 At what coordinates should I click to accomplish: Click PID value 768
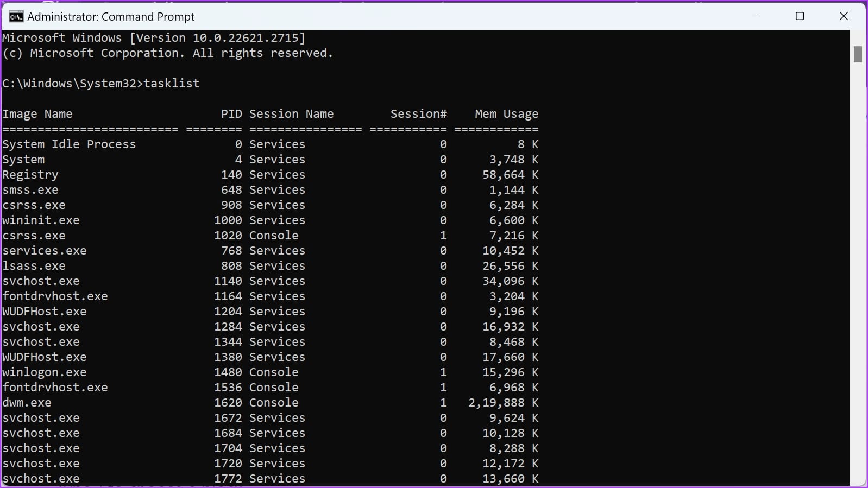click(x=231, y=251)
